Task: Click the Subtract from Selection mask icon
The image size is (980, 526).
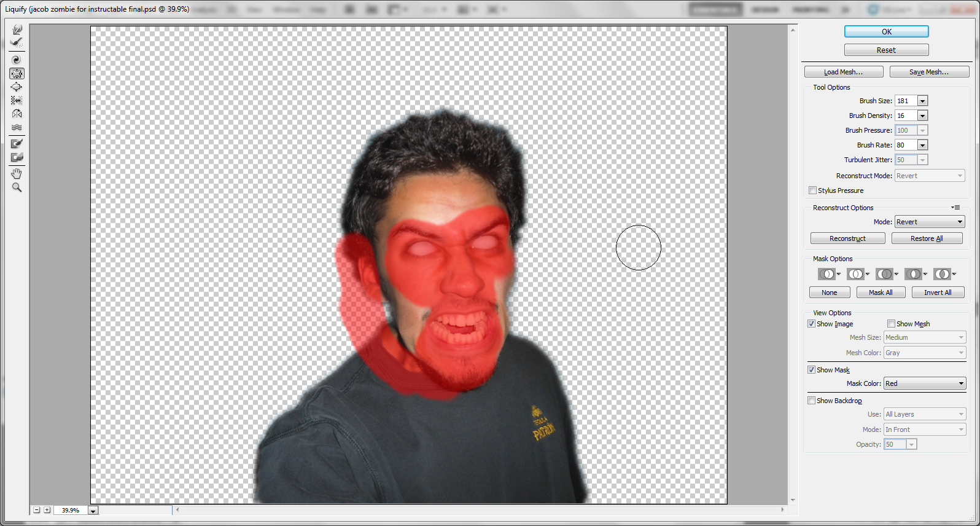Action: [x=884, y=274]
